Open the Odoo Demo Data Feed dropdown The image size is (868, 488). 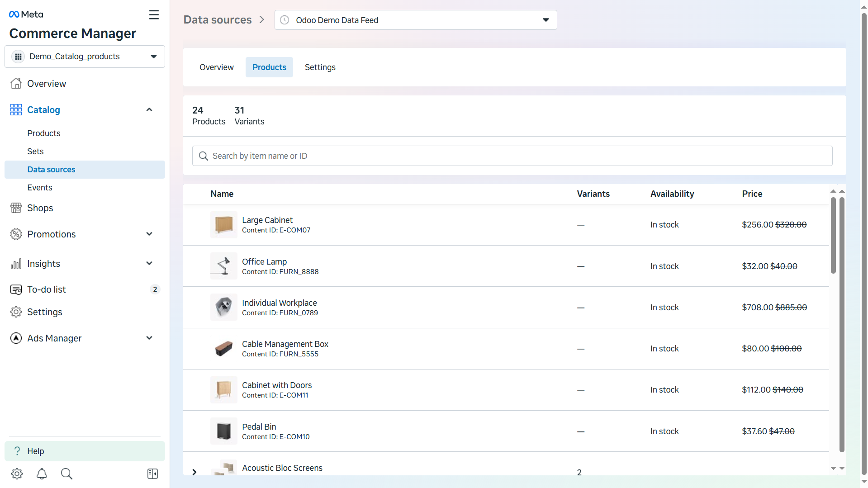pyautogui.click(x=416, y=20)
